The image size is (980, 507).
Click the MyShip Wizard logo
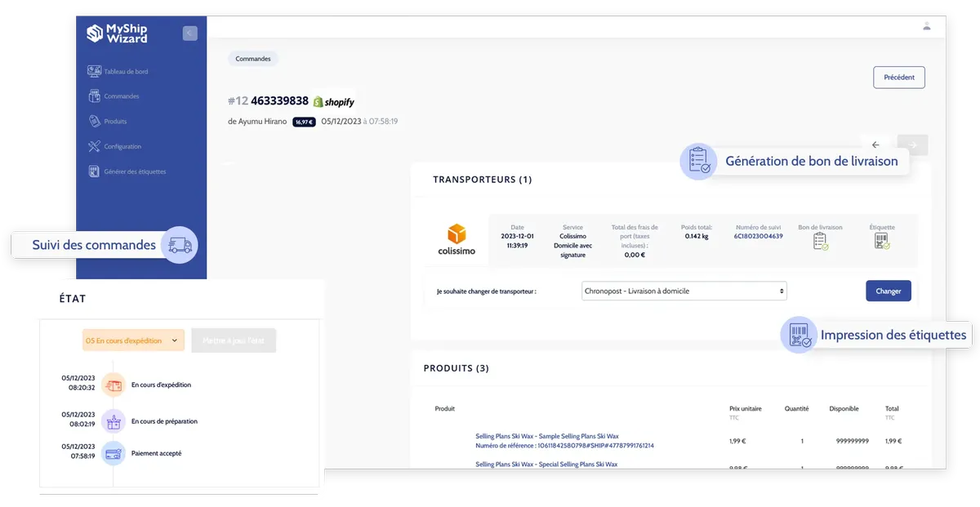tap(118, 33)
